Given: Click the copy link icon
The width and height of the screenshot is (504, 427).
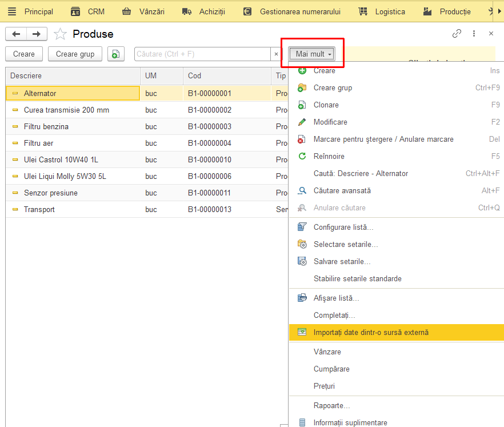Looking at the screenshot, I should (457, 33).
